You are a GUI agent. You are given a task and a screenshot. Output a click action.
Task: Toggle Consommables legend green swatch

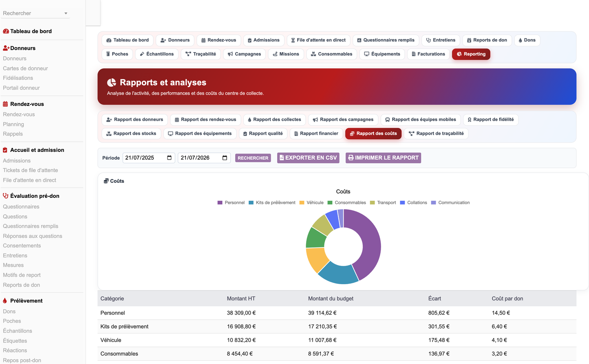330,203
